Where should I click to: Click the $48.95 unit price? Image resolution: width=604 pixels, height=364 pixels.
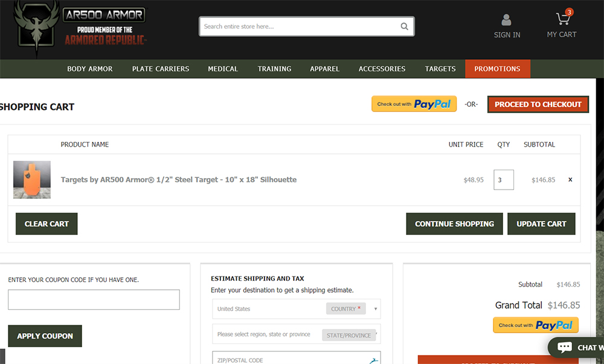click(474, 180)
